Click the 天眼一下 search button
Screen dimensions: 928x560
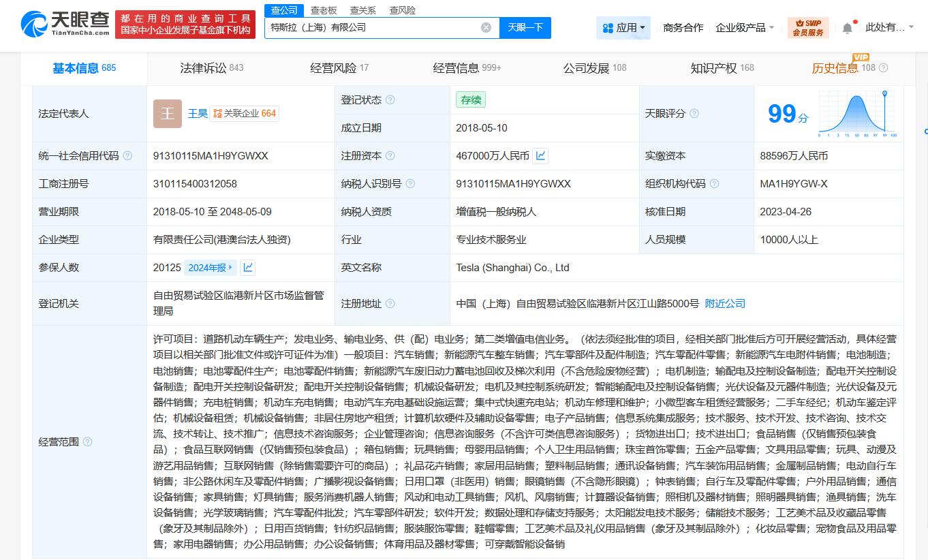pos(525,27)
